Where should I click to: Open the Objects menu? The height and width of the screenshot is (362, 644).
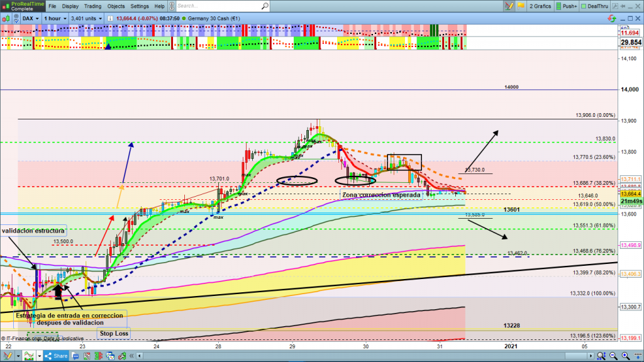click(x=116, y=6)
